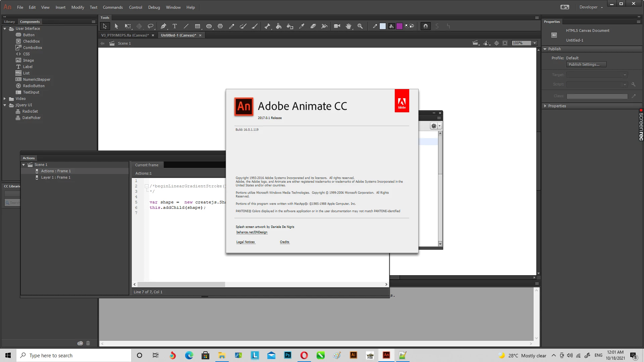Click the purple fill color swatch
The image size is (644, 362).
[399, 26]
